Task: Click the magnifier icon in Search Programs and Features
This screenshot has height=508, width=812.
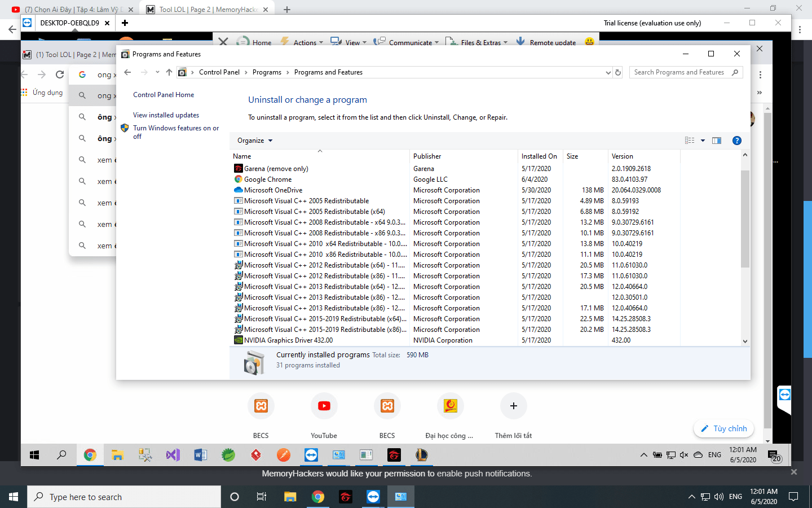Action: point(735,72)
